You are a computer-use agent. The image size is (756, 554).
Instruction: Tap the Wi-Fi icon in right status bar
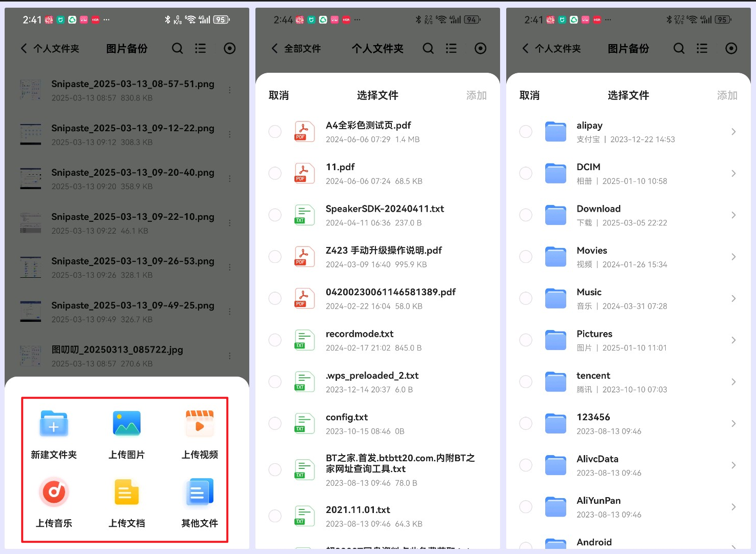coord(692,19)
